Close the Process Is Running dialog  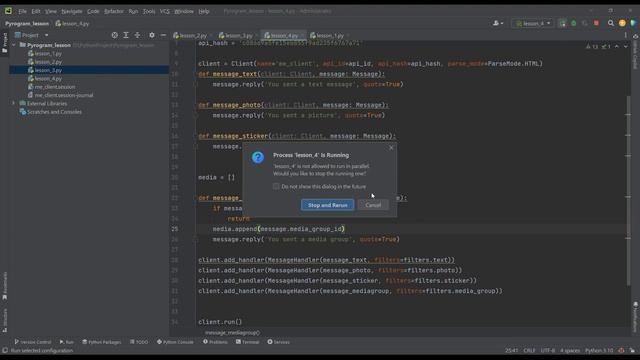pos(391,148)
